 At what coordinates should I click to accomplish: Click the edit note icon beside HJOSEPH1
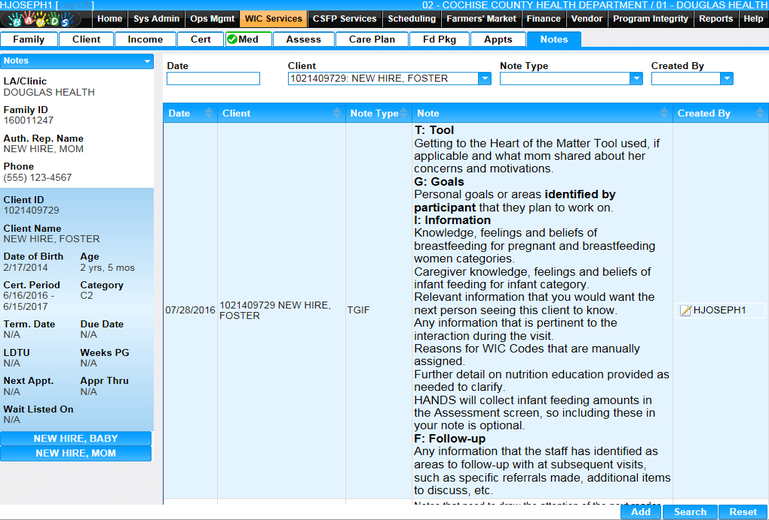[x=685, y=311]
